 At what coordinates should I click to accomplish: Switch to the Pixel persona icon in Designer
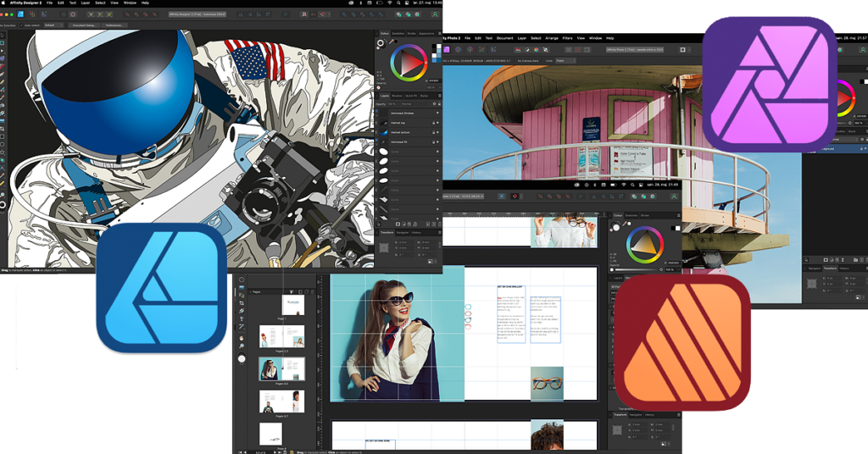tap(32, 14)
